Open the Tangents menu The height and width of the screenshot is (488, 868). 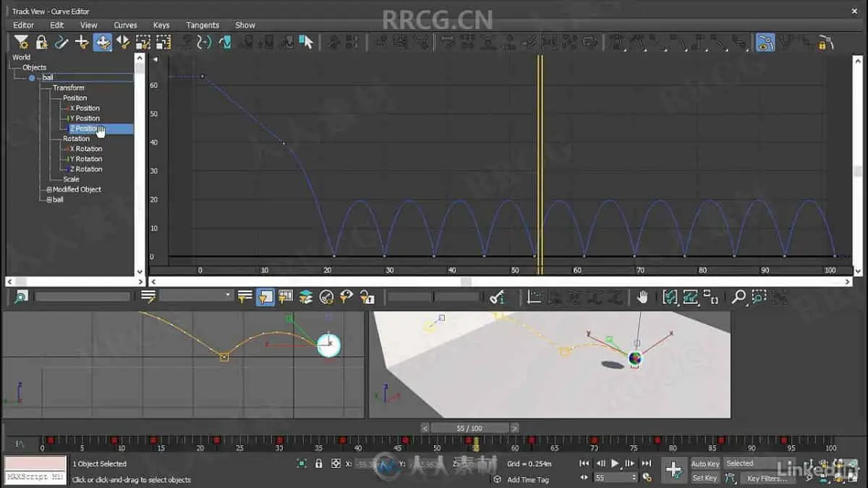tap(202, 25)
